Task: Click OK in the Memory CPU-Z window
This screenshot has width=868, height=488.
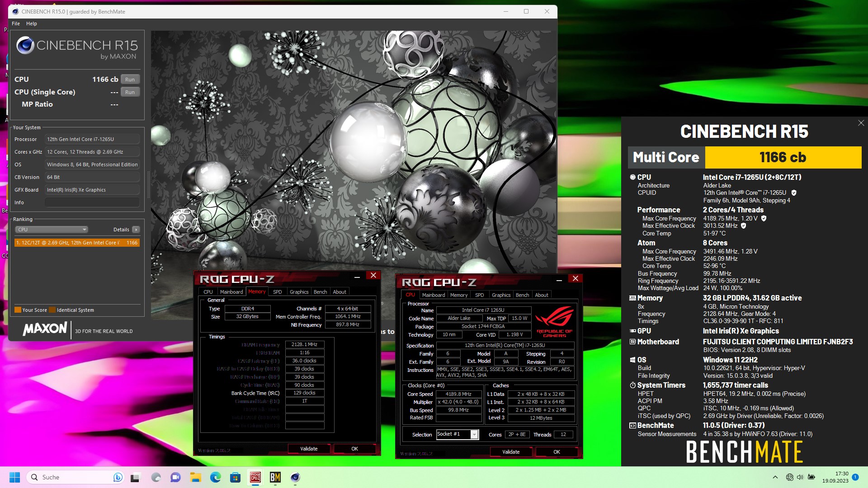Action: [x=354, y=449]
